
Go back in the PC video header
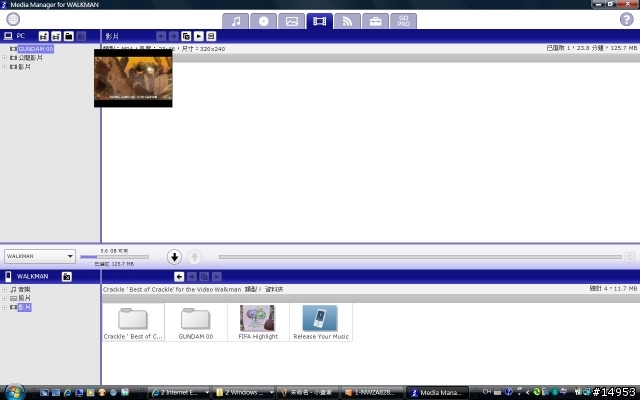point(161,36)
